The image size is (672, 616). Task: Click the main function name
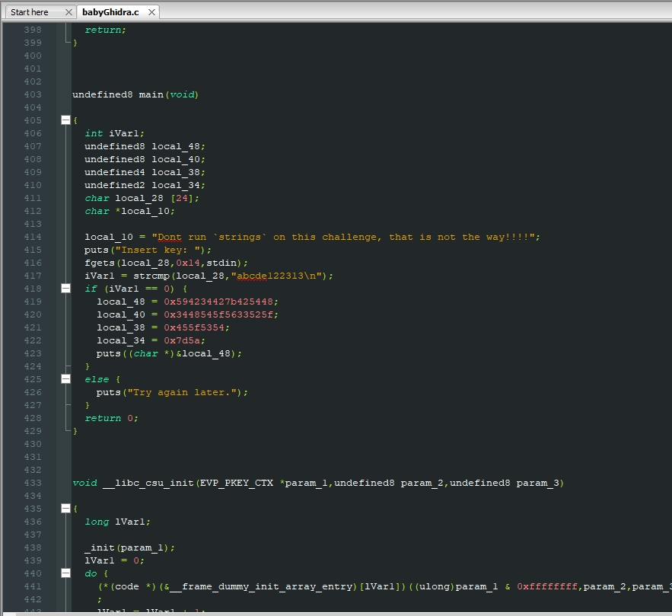point(151,94)
